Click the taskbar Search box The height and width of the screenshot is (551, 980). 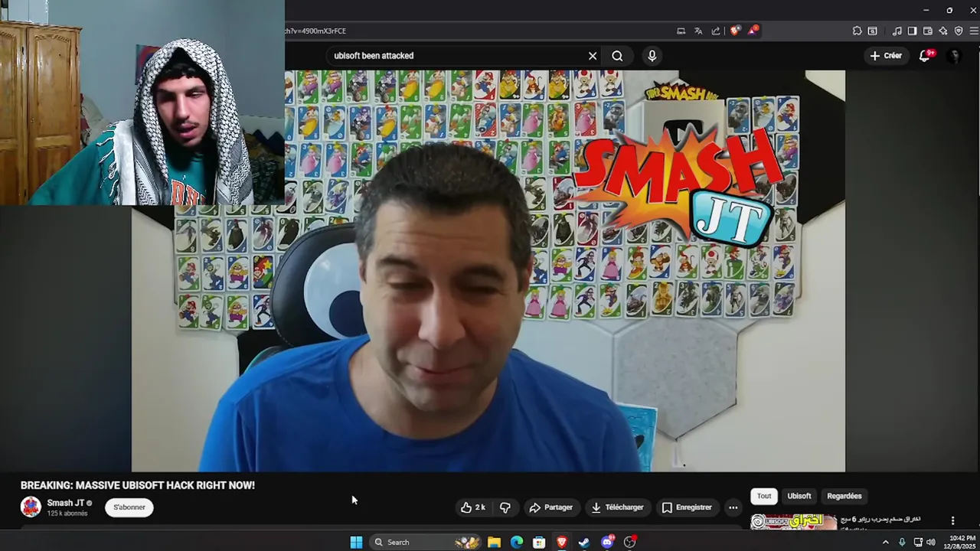pos(425,542)
